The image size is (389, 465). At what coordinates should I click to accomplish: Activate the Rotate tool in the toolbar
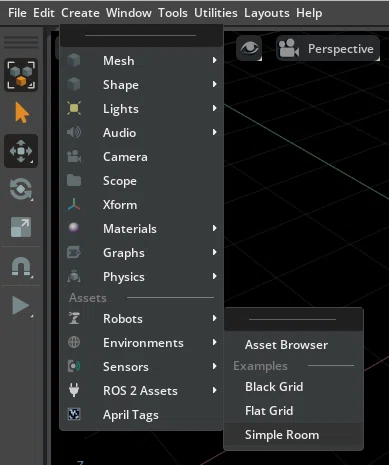pos(21,189)
